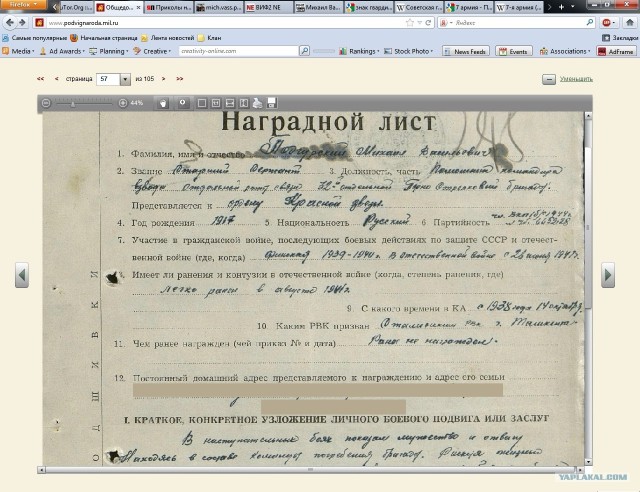Open the Firefox menu button
Screen dimensions: 640x492
[23, 4]
